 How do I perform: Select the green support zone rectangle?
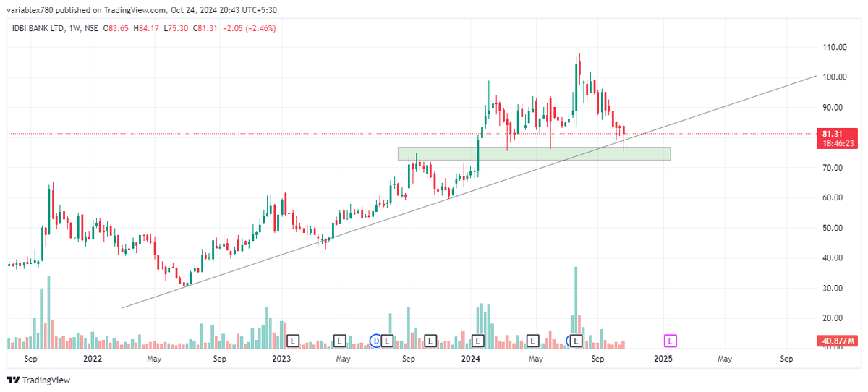click(x=534, y=153)
